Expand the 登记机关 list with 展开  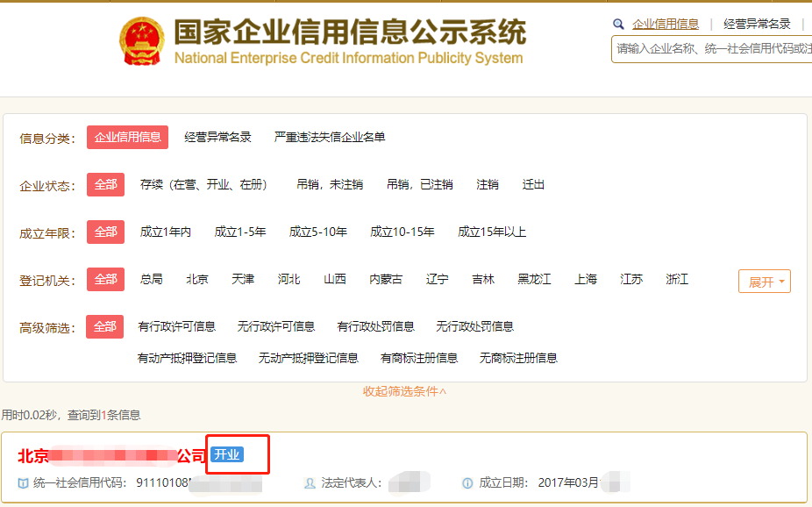click(764, 282)
